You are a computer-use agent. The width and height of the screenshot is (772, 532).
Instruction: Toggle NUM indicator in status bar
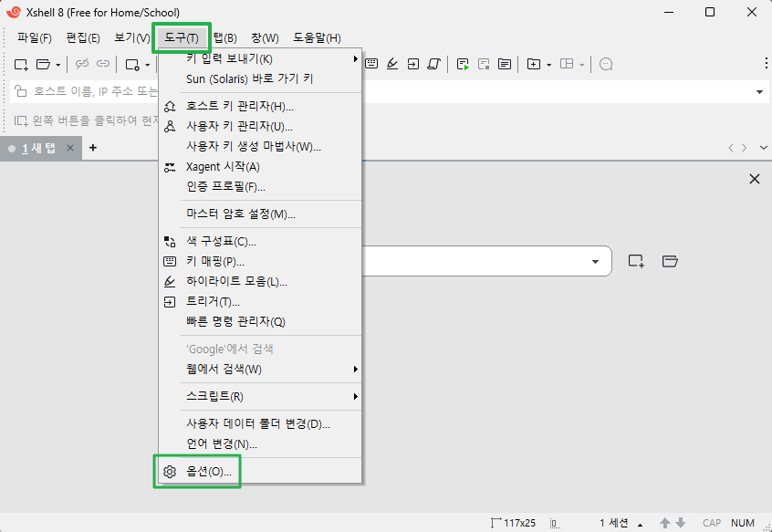(743, 522)
